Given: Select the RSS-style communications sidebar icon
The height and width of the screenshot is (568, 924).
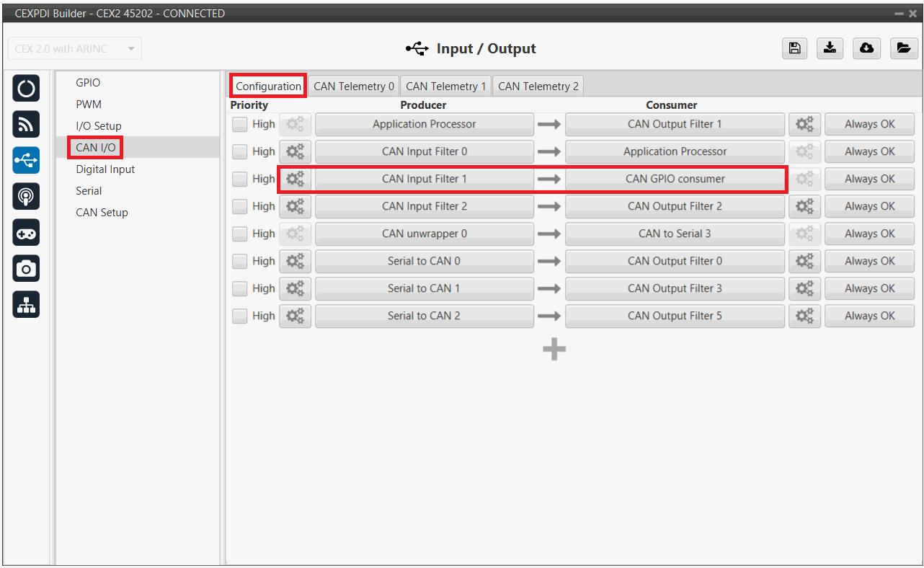Looking at the screenshot, I should point(26,125).
